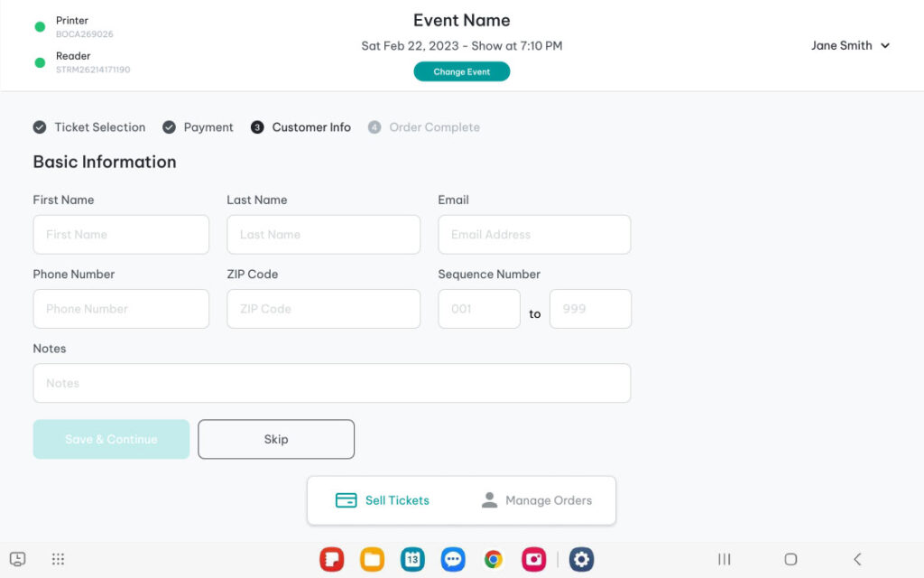The image size is (924, 578).
Task: Click the Save & Continue button
Action: pyautogui.click(x=111, y=439)
